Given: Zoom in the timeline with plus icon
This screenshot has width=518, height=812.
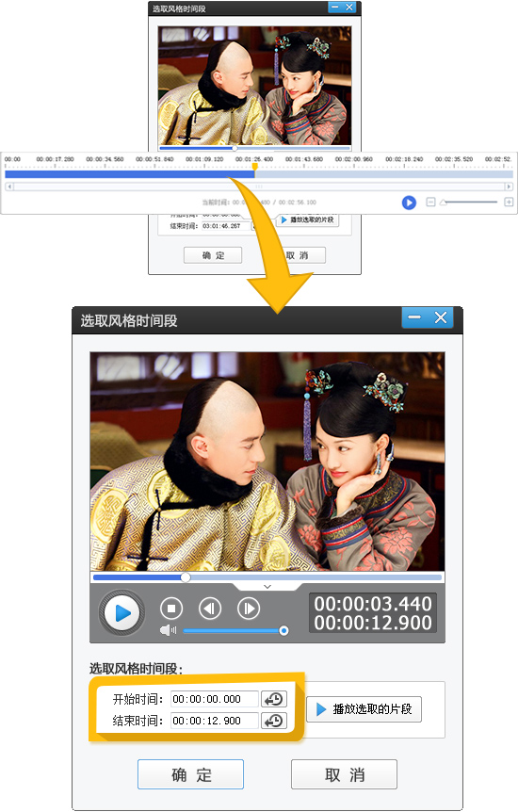Looking at the screenshot, I should pyautogui.click(x=509, y=202).
